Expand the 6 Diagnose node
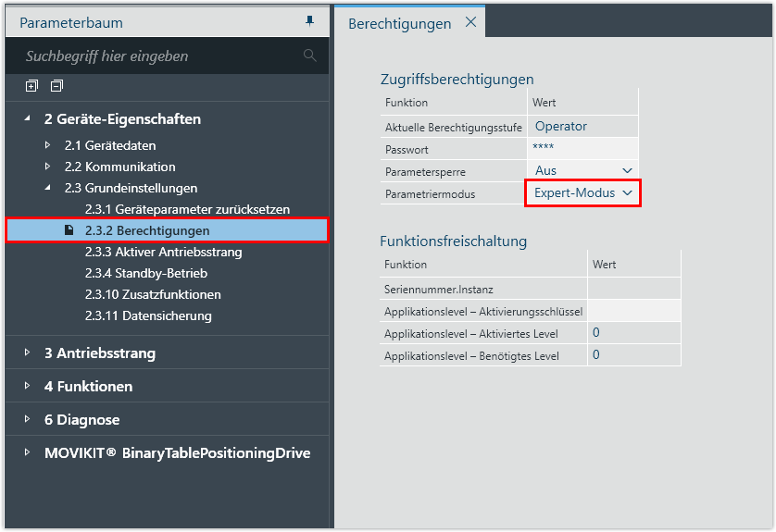 click(x=27, y=419)
